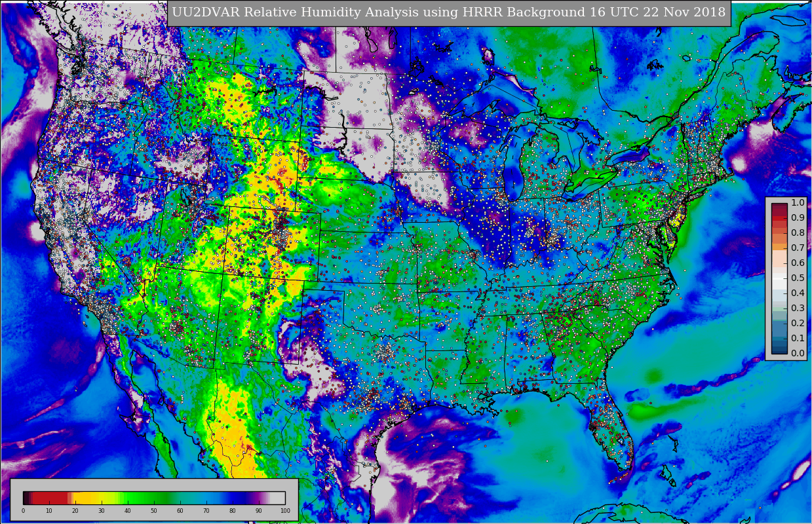Click the '10' tick label on humidity colorbar
812x524 pixels.
coord(49,511)
